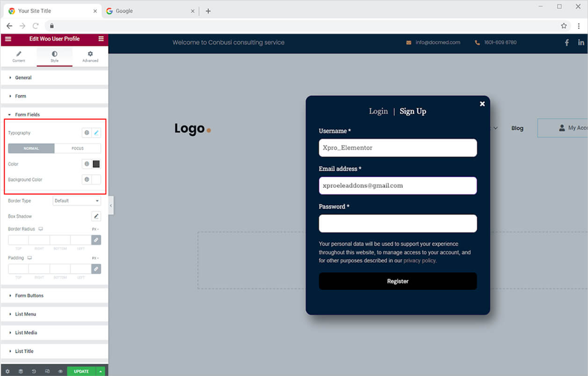This screenshot has height=376, width=588.
Task: Open Box Shadow edit pencil
Action: pyautogui.click(x=96, y=216)
